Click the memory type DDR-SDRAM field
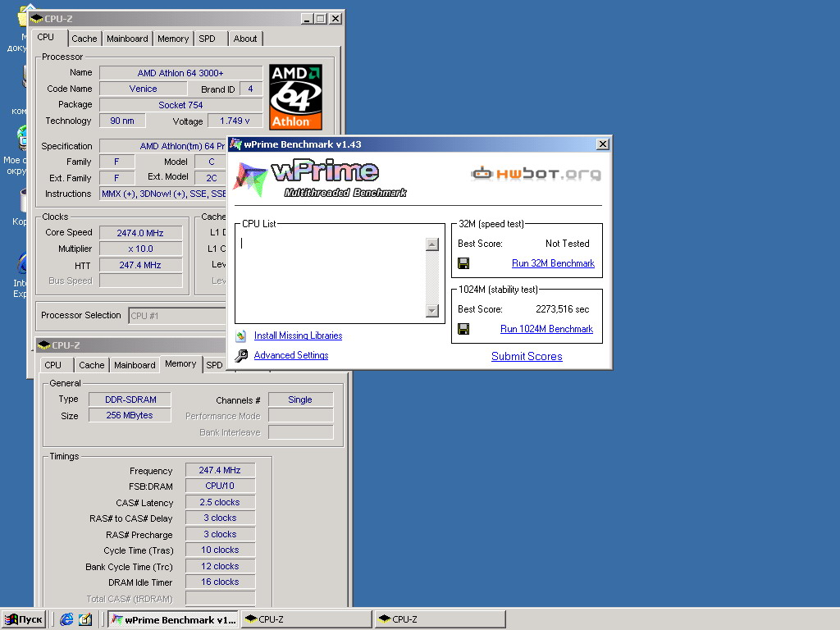The height and width of the screenshot is (630, 840). pyautogui.click(x=130, y=399)
